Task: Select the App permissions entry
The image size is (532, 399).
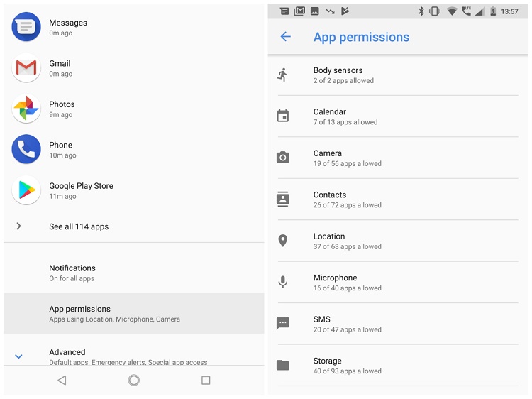Action: coord(133,313)
